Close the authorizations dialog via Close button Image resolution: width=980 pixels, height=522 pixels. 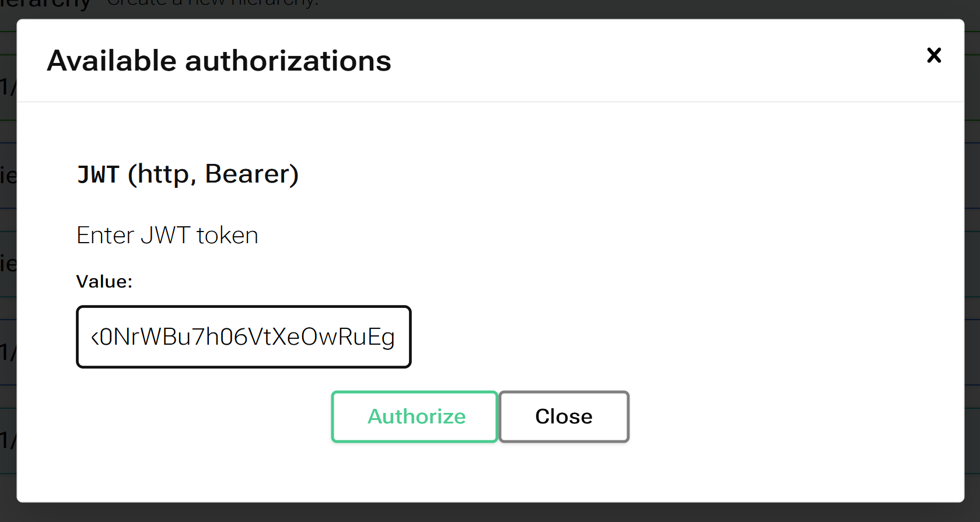[563, 416]
